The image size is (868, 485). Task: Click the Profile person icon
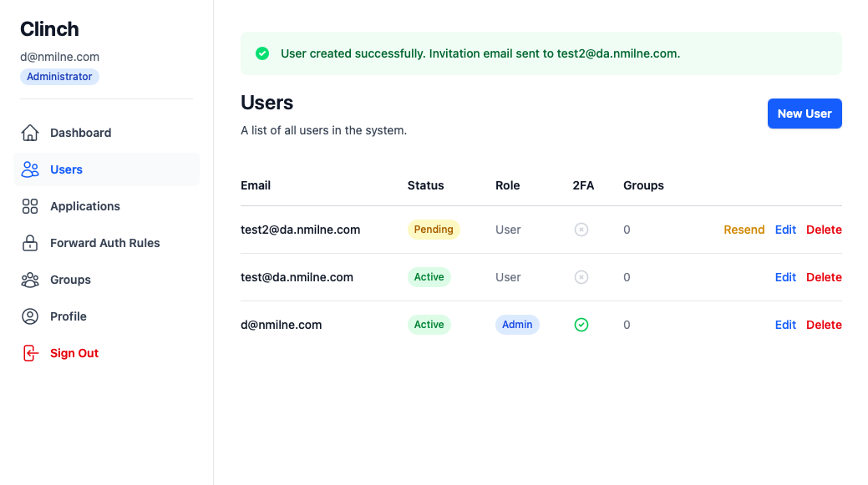coord(30,316)
